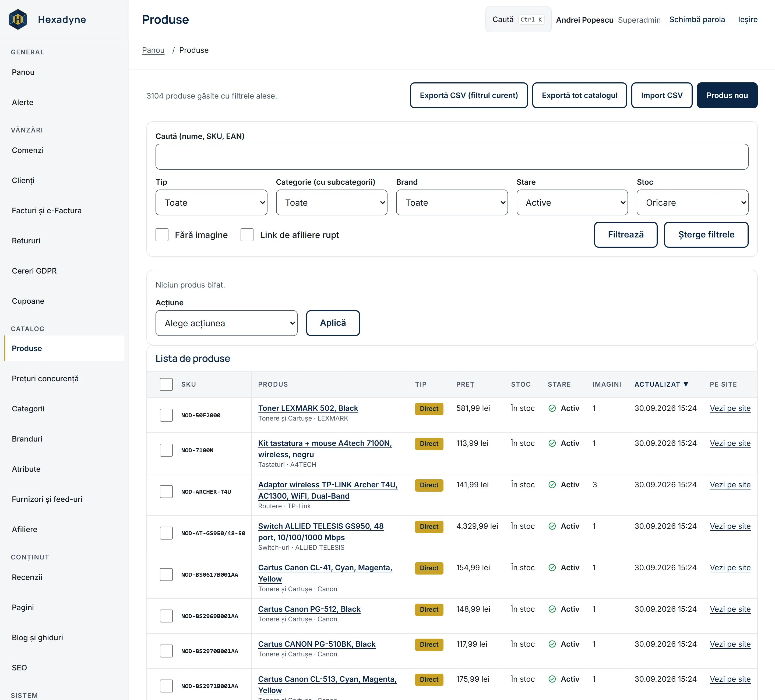This screenshot has width=775, height=700.
Task: Check the NOD-BS2969B001AA row checkbox
Action: click(x=166, y=616)
